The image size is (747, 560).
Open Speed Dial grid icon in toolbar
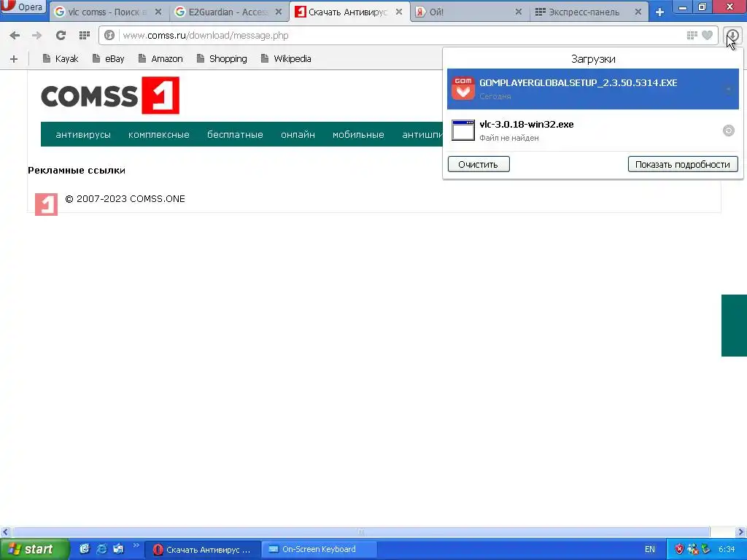click(85, 35)
